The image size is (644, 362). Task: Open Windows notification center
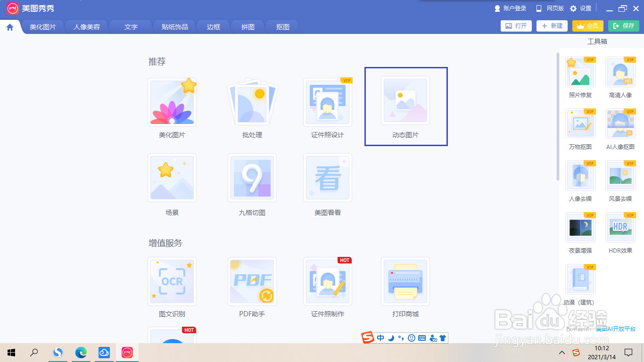click(628, 353)
